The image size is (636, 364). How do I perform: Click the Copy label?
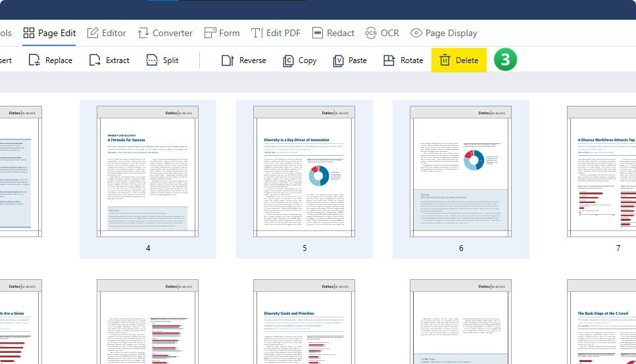click(307, 60)
